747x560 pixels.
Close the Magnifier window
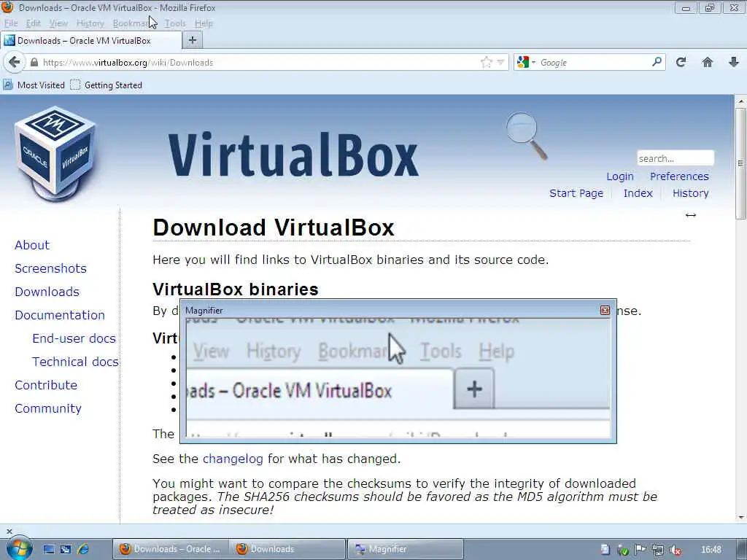tap(605, 311)
